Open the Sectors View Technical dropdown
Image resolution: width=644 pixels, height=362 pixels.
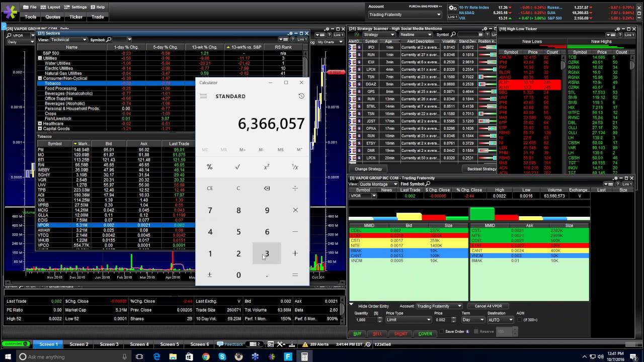pos(68,40)
